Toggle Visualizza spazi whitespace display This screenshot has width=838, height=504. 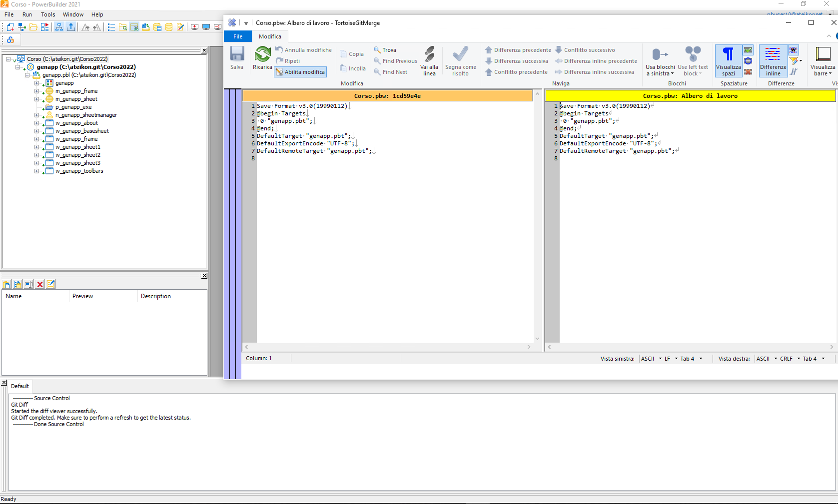(x=728, y=61)
